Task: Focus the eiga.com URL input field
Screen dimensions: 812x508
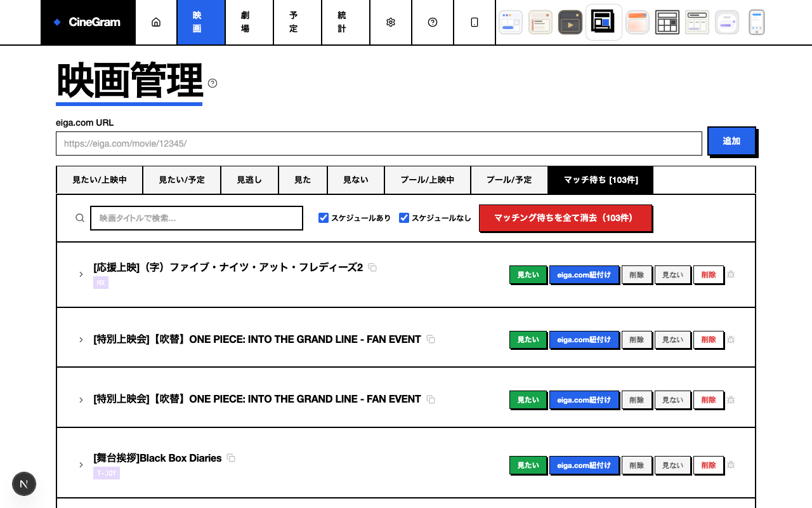Action: coord(379,144)
